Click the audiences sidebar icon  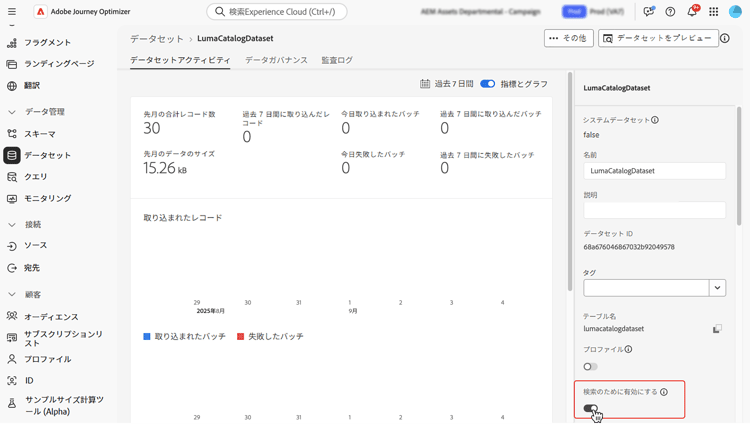click(x=12, y=316)
